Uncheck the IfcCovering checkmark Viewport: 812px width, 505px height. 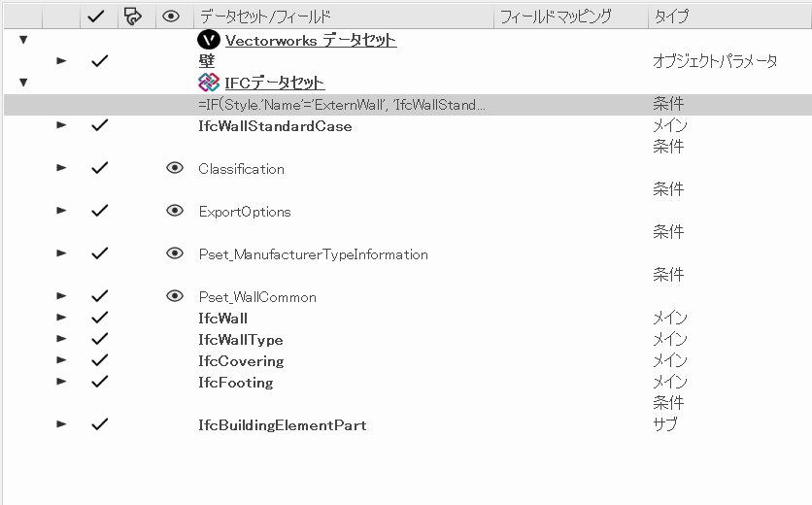click(x=98, y=360)
